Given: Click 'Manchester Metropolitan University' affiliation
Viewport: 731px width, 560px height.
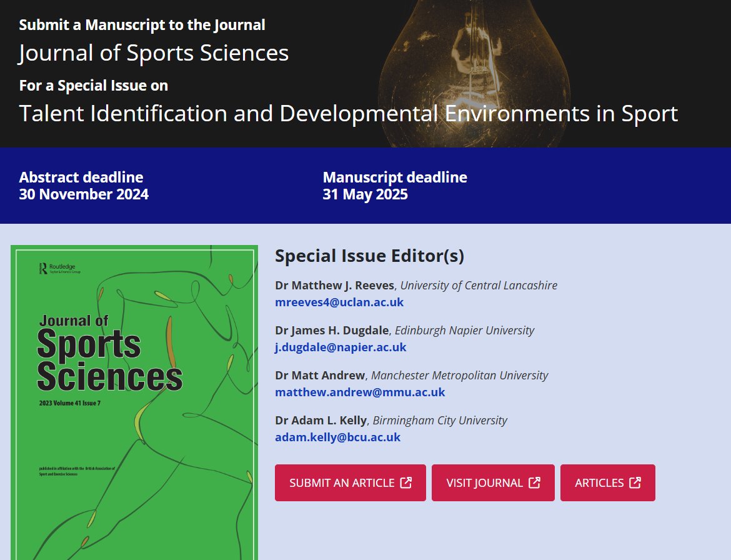Looking at the screenshot, I should tap(460, 376).
